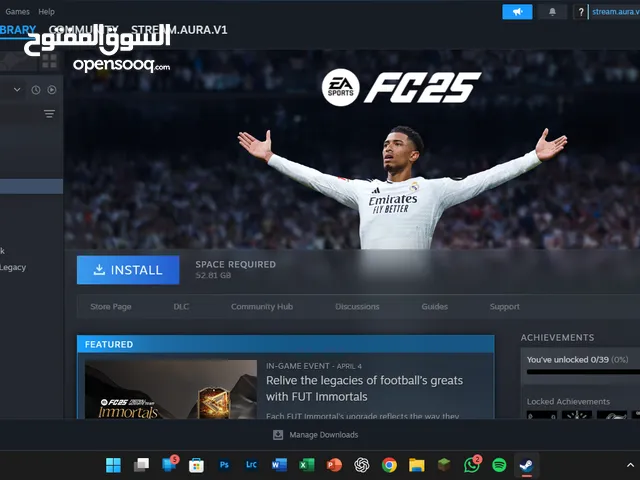Click the EA Sports FC 25 logo

tap(402, 87)
